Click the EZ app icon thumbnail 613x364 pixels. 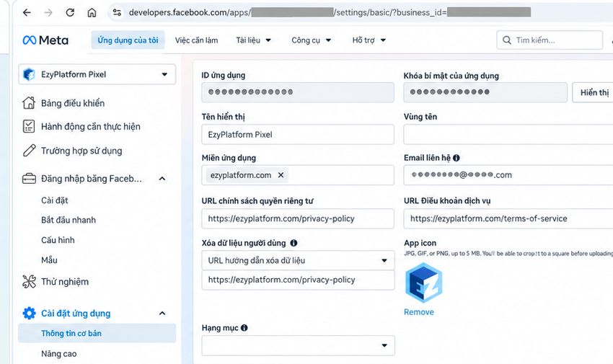tap(424, 283)
